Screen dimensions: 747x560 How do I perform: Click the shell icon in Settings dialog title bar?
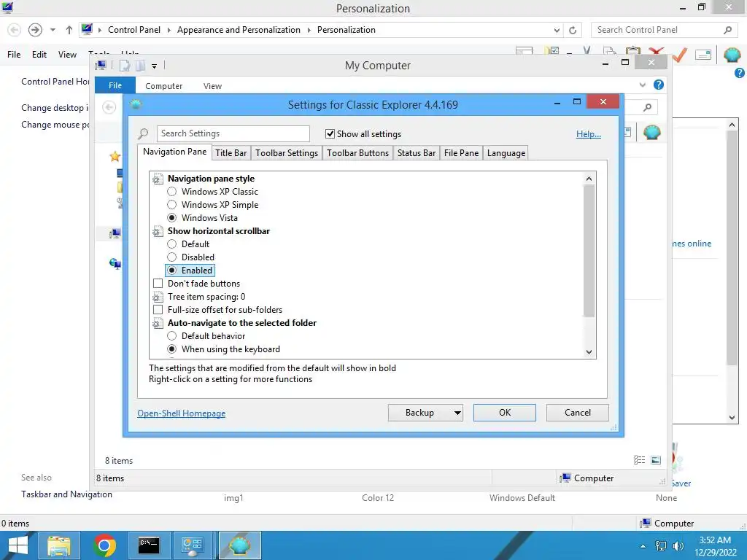pos(136,104)
